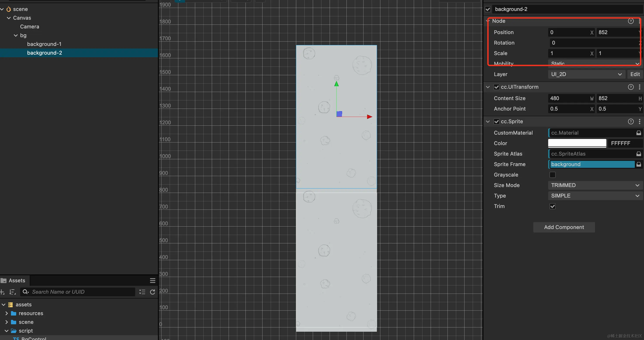This screenshot has height=340, width=644.
Task: Click the scene flame icon in hierarchy
Action: [9, 9]
